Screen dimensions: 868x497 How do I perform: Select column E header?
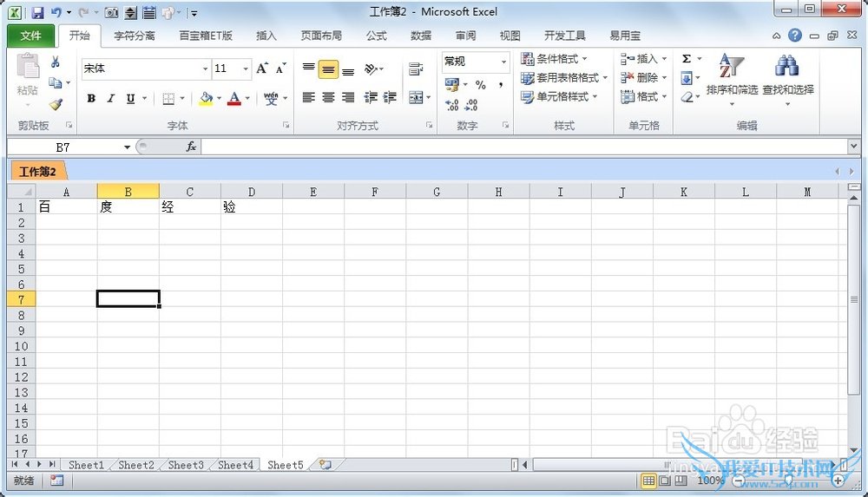[x=313, y=192]
